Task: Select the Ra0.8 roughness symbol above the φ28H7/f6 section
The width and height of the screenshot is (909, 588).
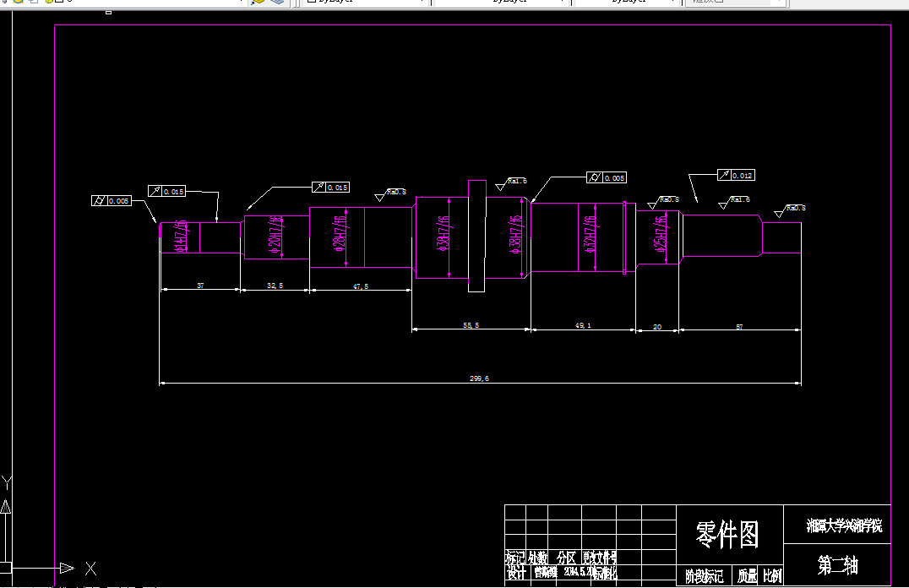Action: [x=390, y=195]
